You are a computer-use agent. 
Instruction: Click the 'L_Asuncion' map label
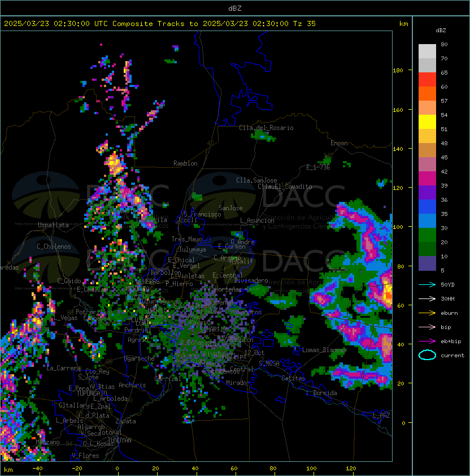pos(257,220)
